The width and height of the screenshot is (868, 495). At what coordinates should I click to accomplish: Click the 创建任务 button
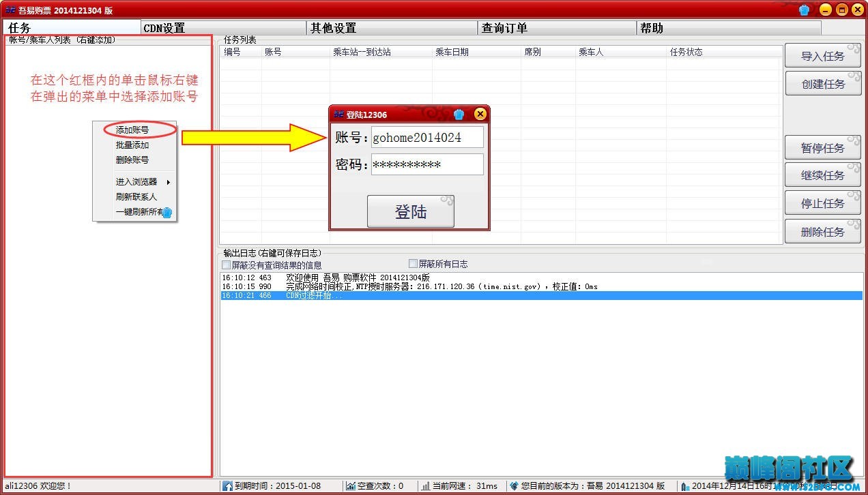coord(822,84)
